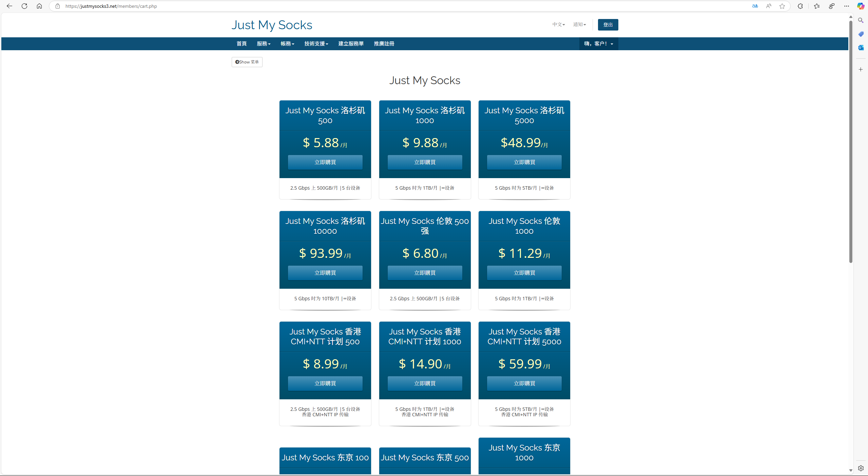Toggle the Show 菜单 button
The height and width of the screenshot is (476, 868).
pyautogui.click(x=247, y=62)
